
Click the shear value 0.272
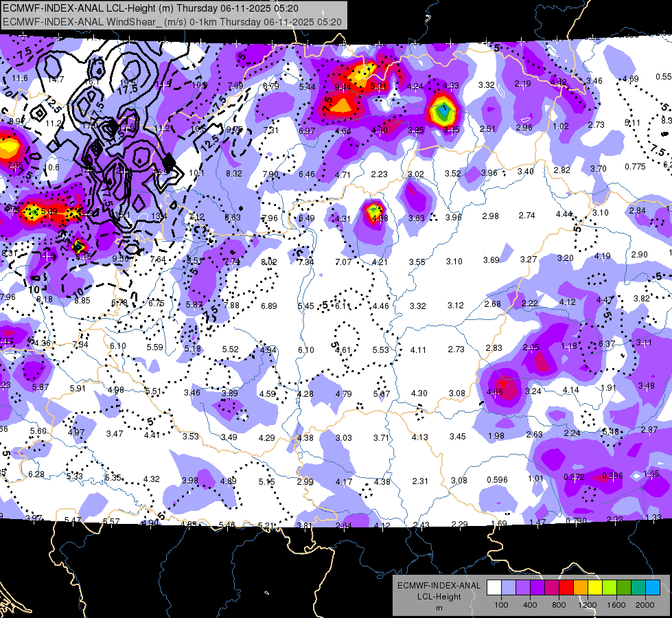pyautogui.click(x=575, y=477)
